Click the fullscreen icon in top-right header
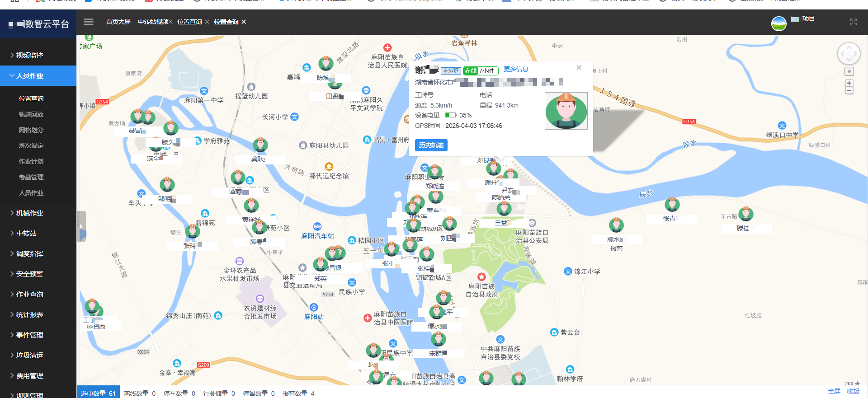This screenshot has height=398, width=868. (x=853, y=22)
